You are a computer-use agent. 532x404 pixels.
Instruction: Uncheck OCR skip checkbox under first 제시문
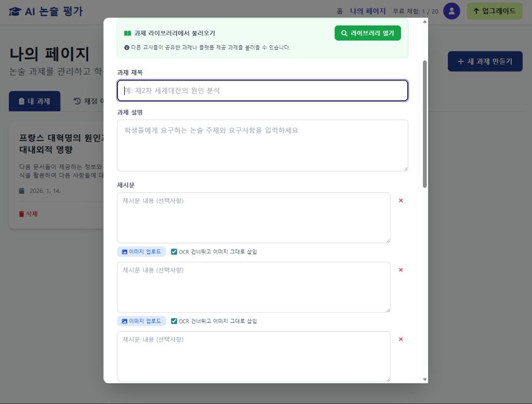174,252
